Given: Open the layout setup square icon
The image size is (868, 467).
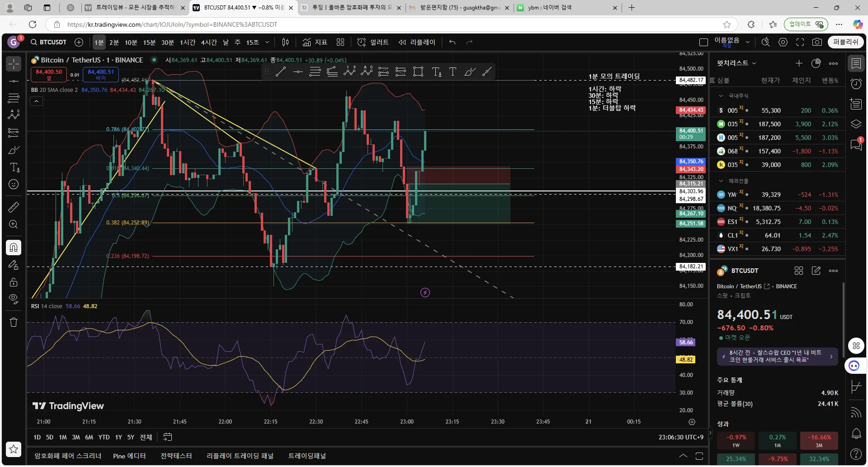Looking at the screenshot, I should pyautogui.click(x=703, y=42).
